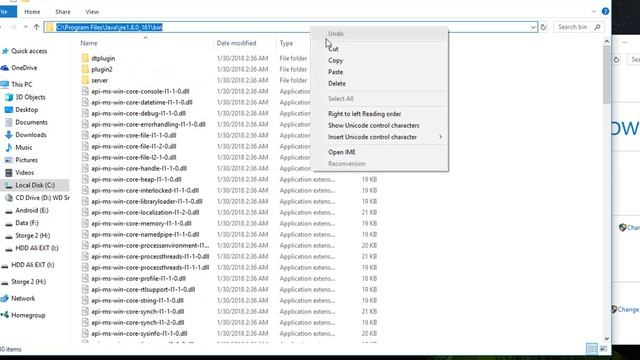Select api-ms-win-core-heap-l1-1-0.dll
The image size is (640, 360).
point(136,180)
